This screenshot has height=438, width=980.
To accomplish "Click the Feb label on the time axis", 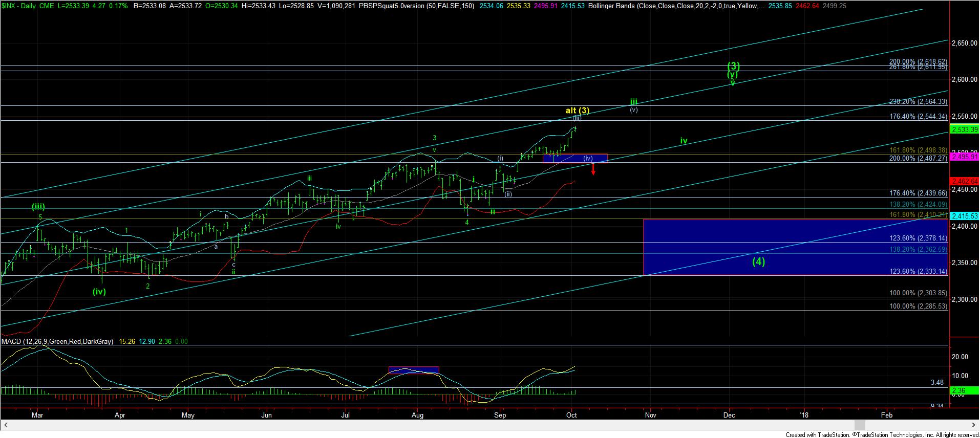I will click(x=886, y=415).
